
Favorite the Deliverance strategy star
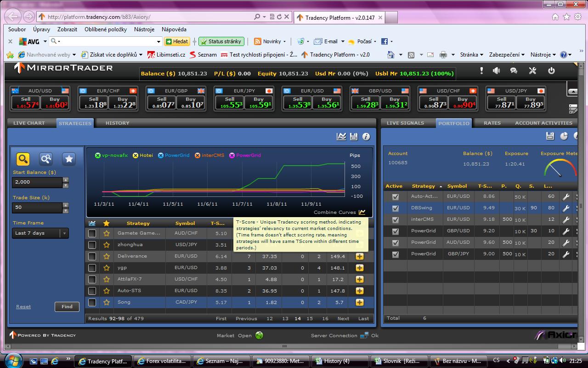(x=107, y=256)
